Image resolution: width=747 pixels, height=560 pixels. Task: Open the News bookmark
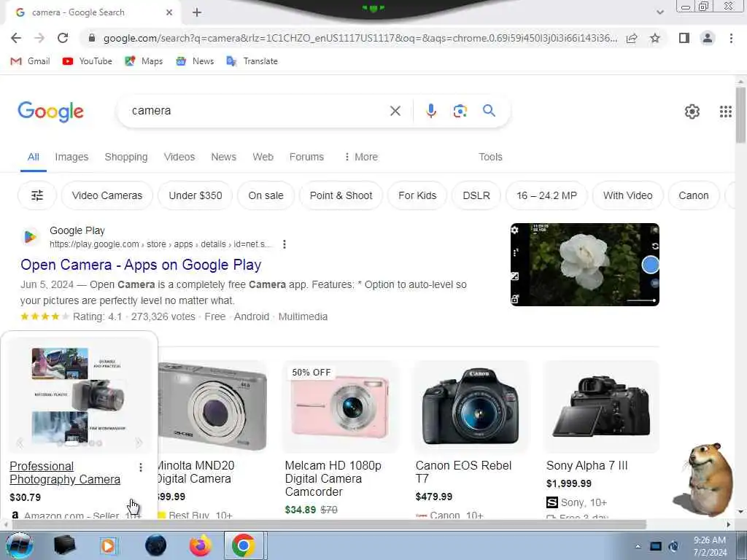pyautogui.click(x=195, y=61)
